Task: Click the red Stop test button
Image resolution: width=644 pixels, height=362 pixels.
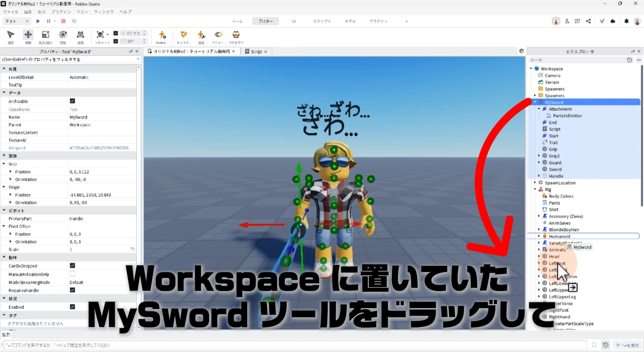Action: pyautogui.click(x=63, y=21)
